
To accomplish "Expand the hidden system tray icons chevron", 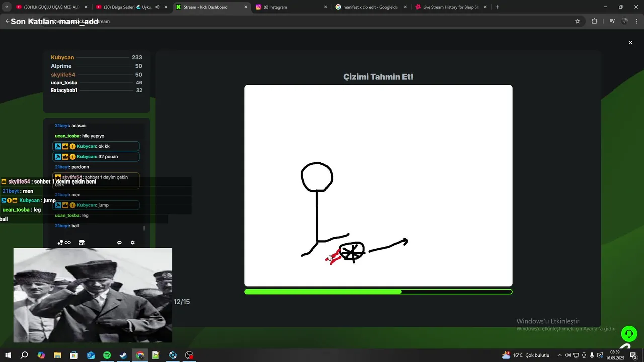I will [559, 355].
